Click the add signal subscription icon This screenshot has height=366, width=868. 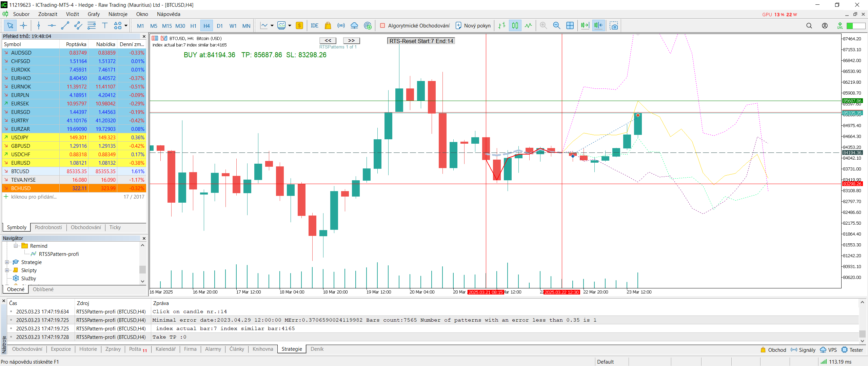tap(368, 25)
